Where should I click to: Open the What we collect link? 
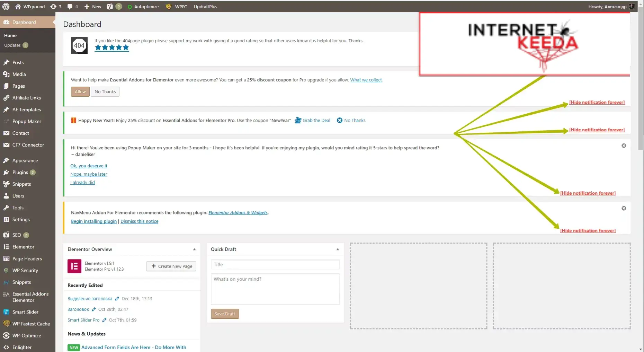coord(366,80)
